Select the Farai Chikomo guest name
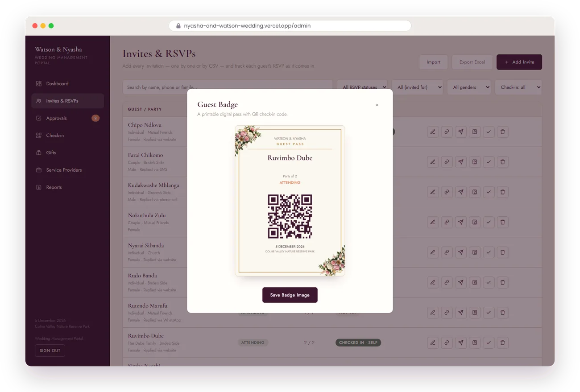This screenshot has height=392, width=580. pos(145,155)
